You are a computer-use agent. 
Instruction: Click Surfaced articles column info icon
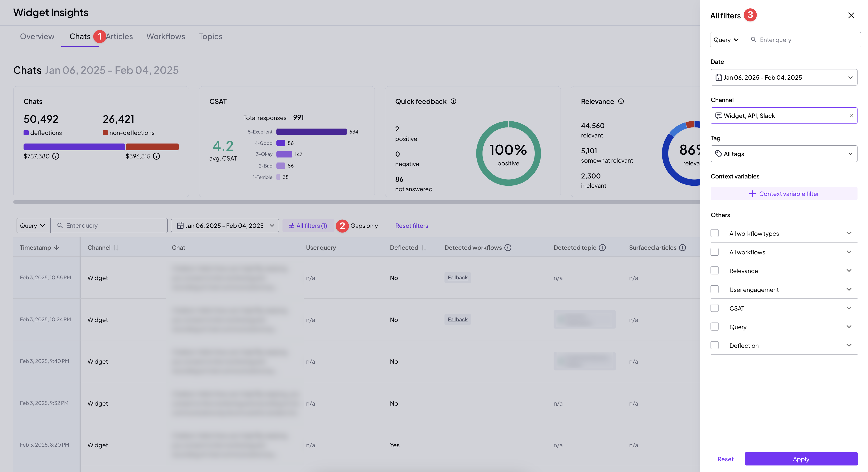point(682,248)
